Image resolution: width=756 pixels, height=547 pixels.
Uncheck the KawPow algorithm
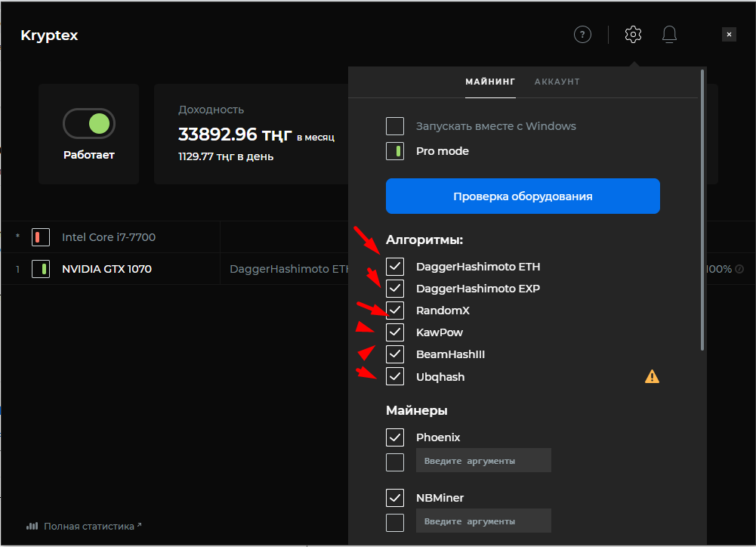pyautogui.click(x=395, y=332)
